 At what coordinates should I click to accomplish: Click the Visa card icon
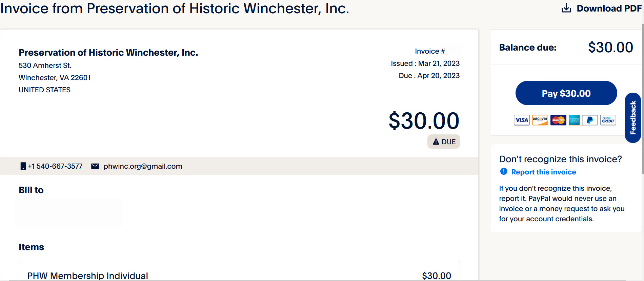pyautogui.click(x=522, y=120)
